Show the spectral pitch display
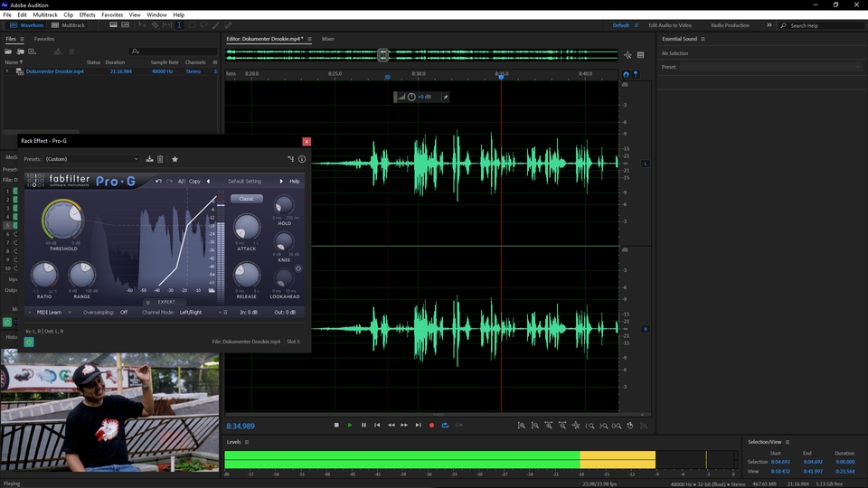Viewport: 868px width, 488px height. (125, 25)
